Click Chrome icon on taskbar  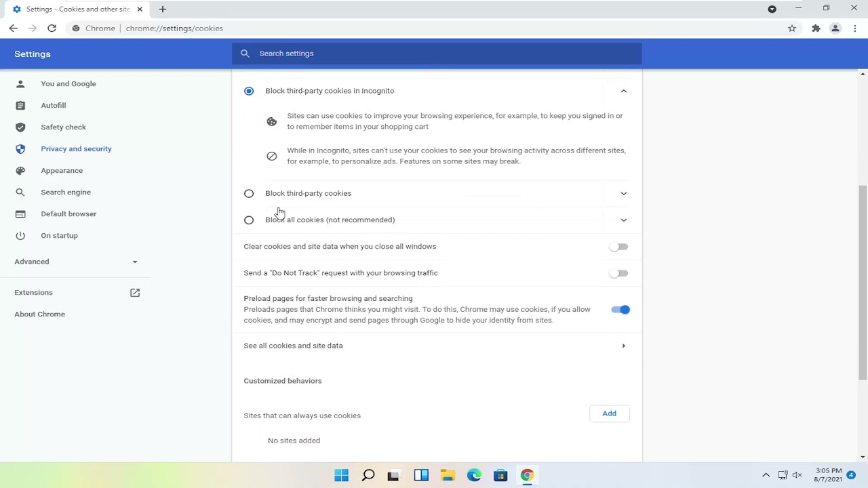(x=527, y=475)
